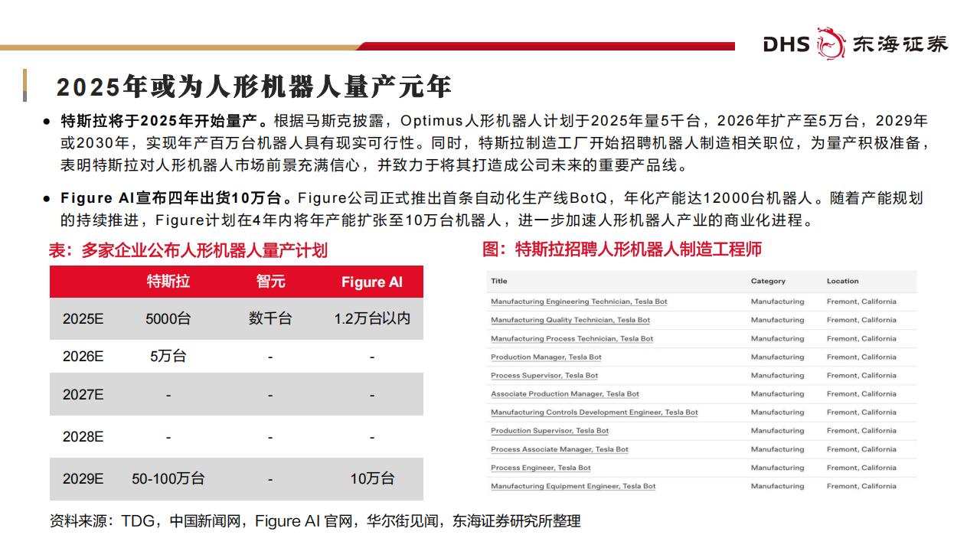This screenshot has width=980, height=551.
Task: Select the 50-100万台 cell
Action: [x=168, y=479]
